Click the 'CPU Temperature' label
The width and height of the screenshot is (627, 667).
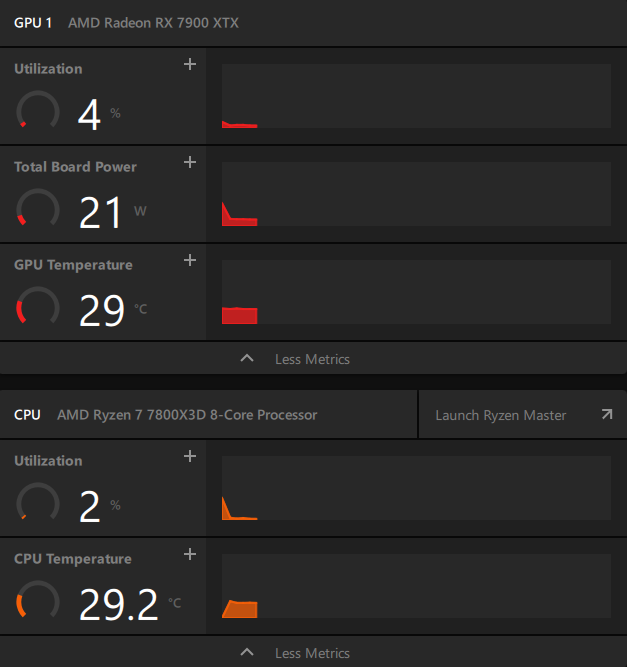click(73, 559)
